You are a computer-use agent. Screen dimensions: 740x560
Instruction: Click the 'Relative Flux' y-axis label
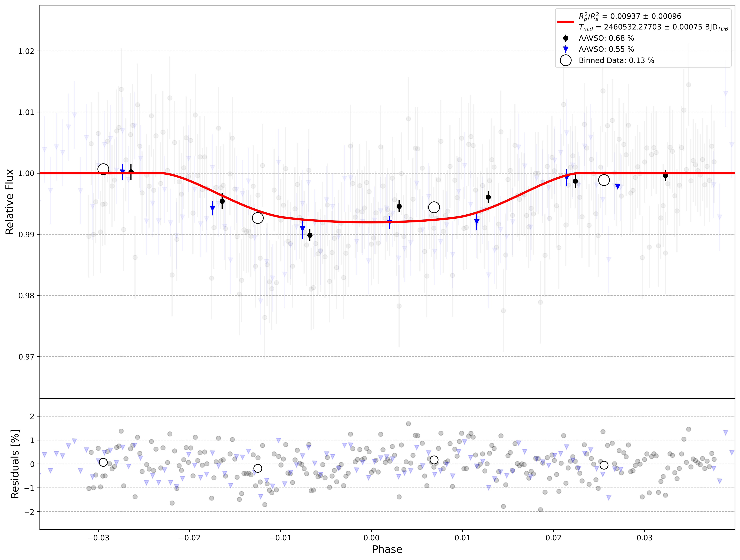(9, 202)
